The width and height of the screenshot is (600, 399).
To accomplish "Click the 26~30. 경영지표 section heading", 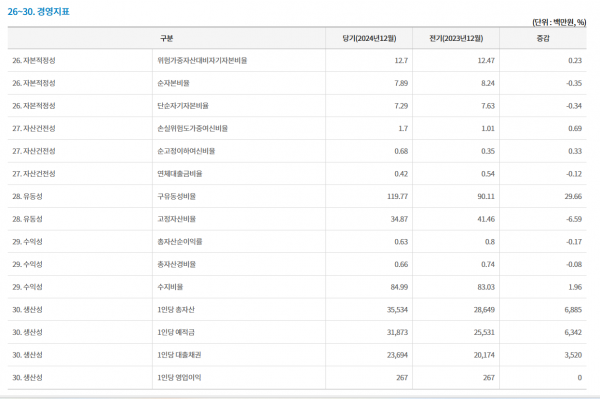I will 39,11.
